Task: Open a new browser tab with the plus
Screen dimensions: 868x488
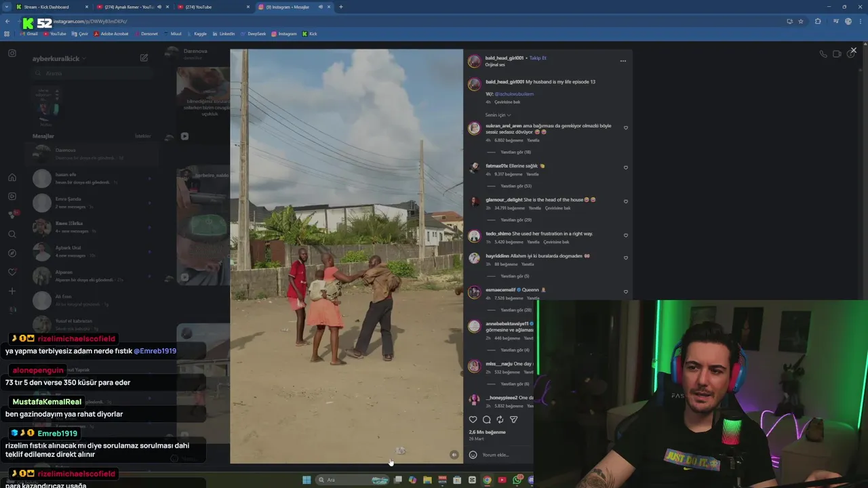Action: (x=341, y=7)
